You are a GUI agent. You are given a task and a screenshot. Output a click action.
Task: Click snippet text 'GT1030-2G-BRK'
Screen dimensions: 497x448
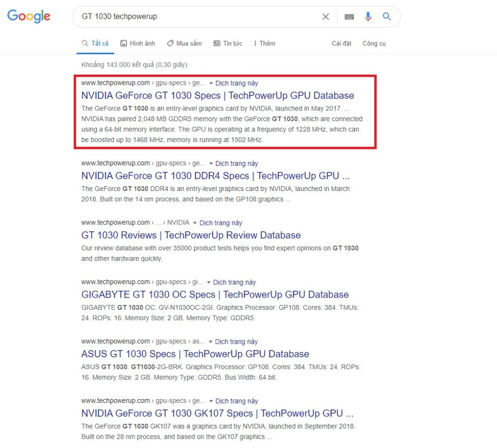(x=156, y=367)
